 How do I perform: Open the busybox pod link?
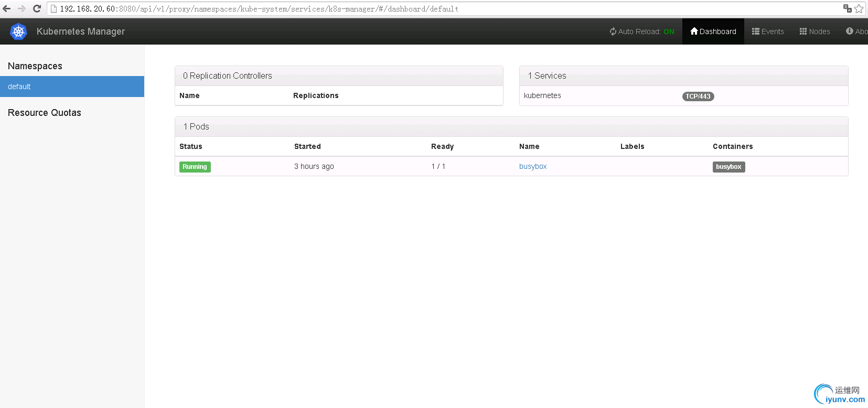(x=533, y=166)
